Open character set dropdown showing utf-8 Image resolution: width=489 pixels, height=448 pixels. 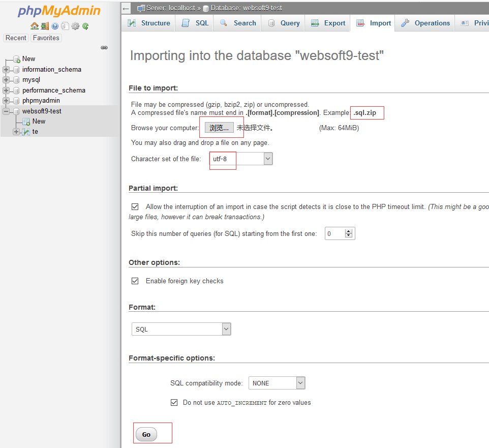(x=241, y=159)
